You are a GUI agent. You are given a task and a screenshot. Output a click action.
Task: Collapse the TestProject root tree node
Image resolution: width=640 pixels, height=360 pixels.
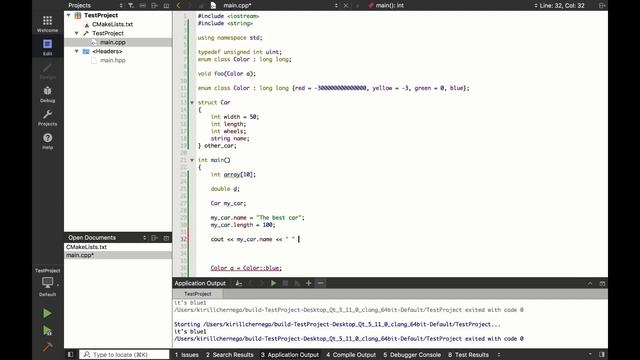tap(69, 15)
